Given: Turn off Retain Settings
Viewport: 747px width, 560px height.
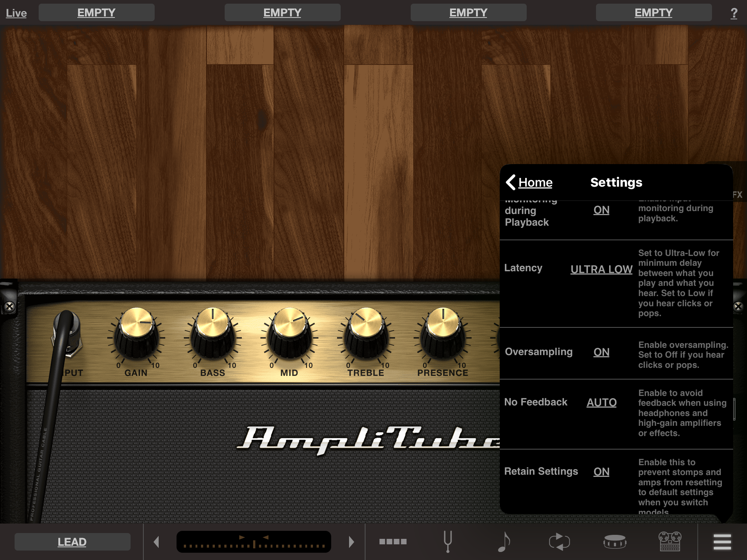Looking at the screenshot, I should click(x=601, y=472).
